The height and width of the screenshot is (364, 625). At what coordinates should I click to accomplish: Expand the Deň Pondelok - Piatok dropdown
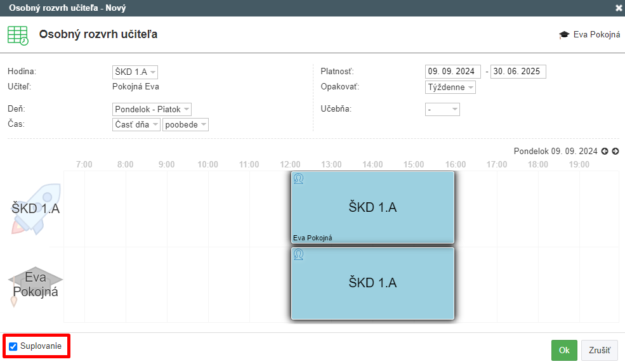(152, 110)
